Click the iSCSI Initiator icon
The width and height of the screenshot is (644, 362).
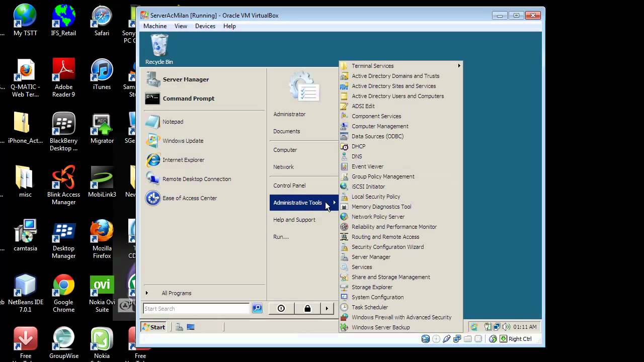(344, 187)
